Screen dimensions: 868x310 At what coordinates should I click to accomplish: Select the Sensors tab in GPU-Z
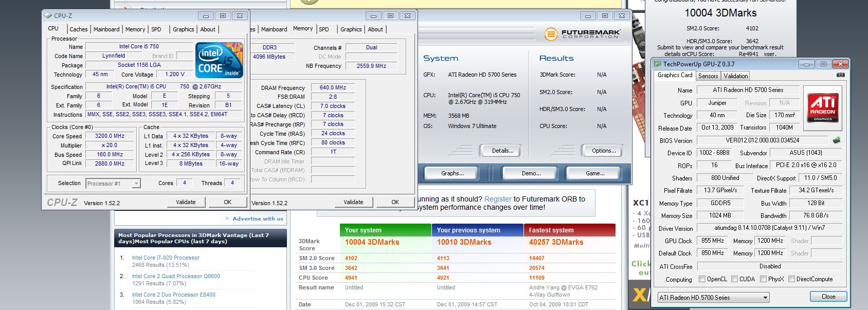[708, 76]
